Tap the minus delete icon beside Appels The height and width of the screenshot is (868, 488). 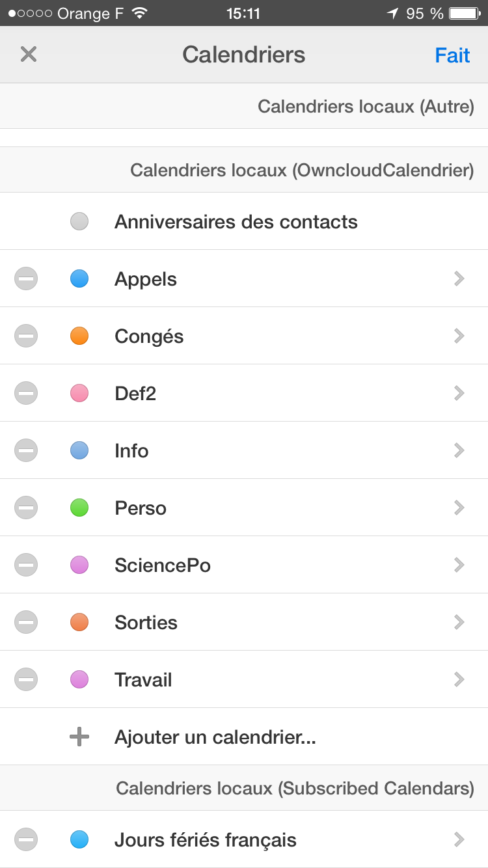(x=26, y=279)
